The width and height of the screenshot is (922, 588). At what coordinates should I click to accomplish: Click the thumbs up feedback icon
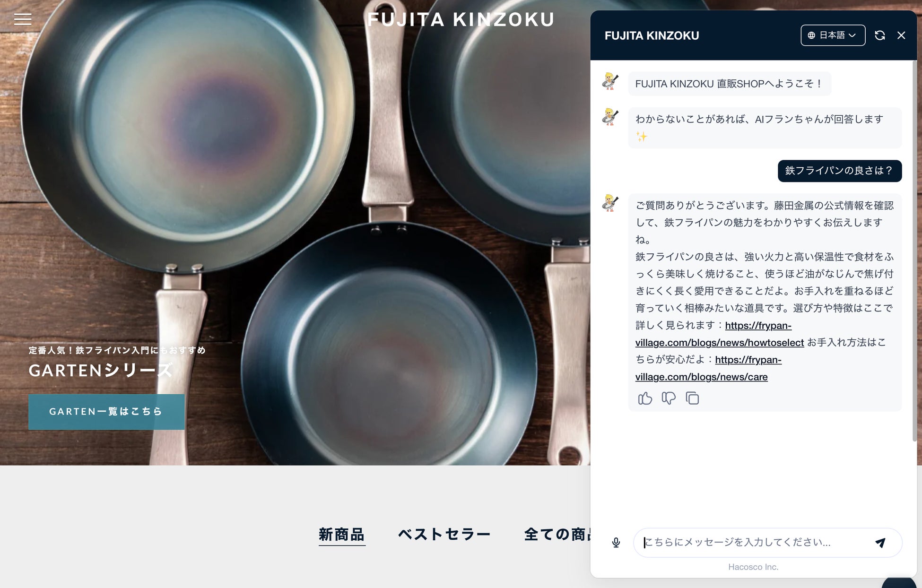645,398
